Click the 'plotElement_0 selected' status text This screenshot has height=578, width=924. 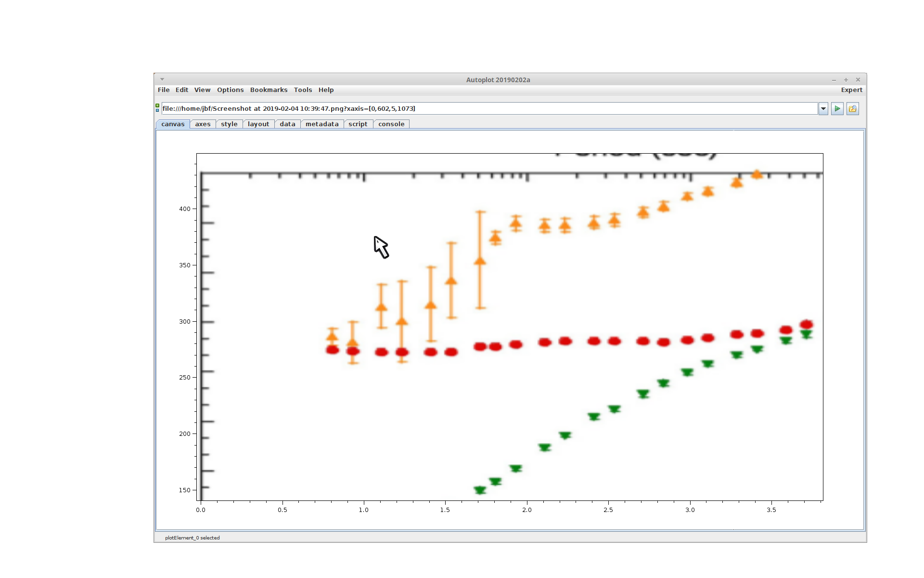(x=192, y=538)
